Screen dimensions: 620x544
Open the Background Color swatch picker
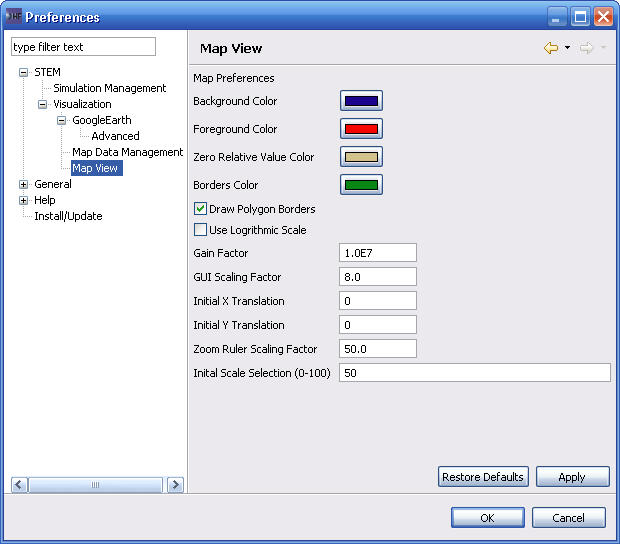point(361,101)
